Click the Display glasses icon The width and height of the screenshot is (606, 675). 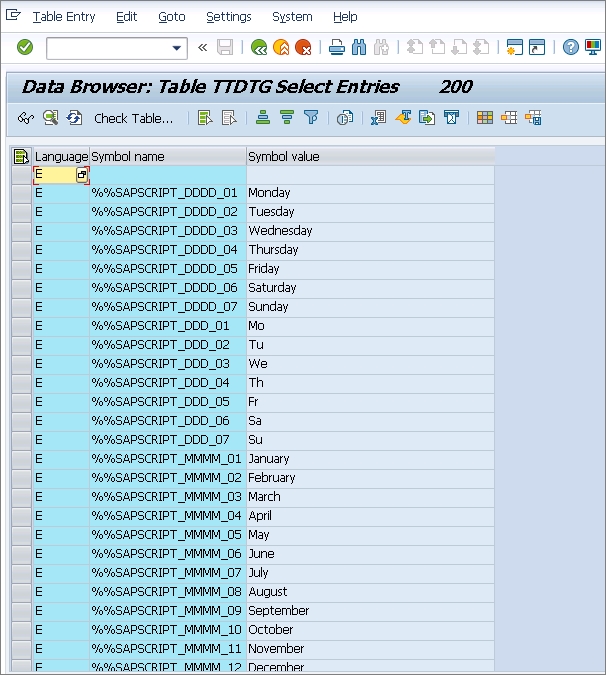pos(26,118)
